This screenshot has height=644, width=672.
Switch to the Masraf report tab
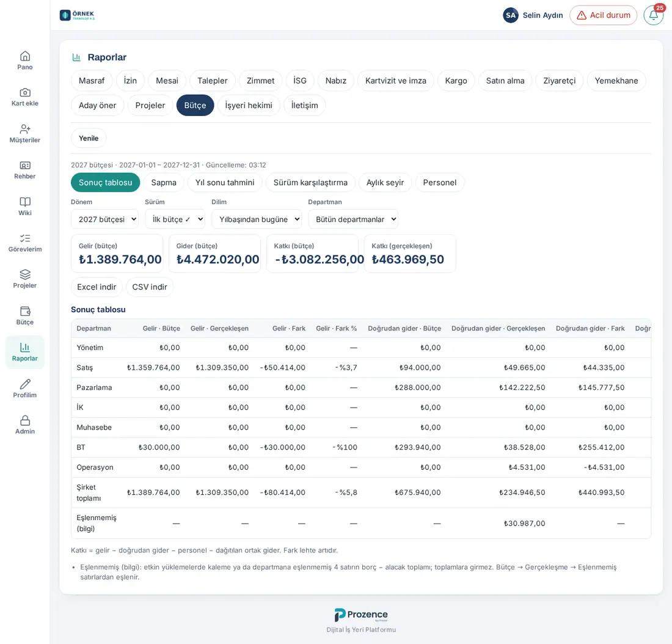(92, 81)
